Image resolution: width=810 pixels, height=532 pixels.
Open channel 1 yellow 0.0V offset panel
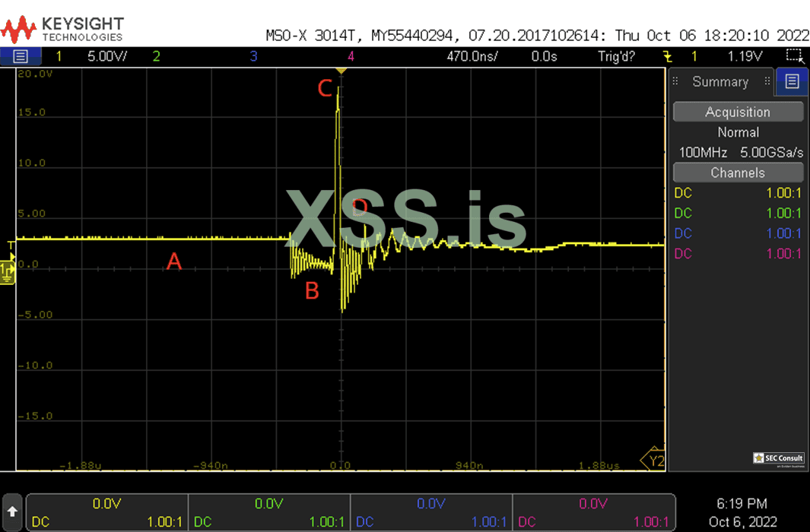tap(107, 512)
